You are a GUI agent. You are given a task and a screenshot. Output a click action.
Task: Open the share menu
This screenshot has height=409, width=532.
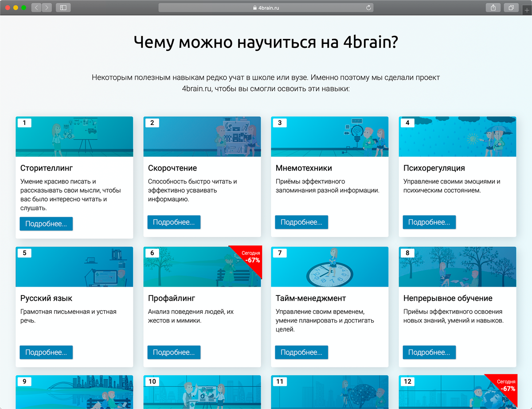[493, 8]
